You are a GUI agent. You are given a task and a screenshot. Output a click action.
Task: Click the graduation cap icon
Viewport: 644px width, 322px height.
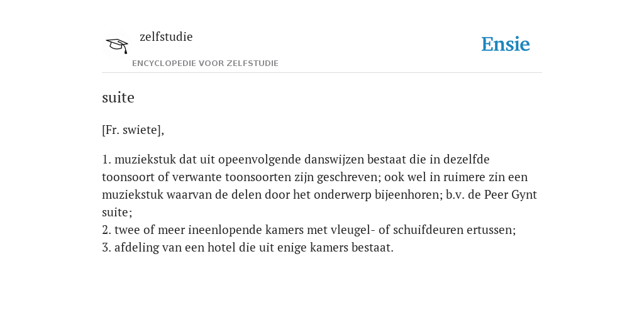click(x=117, y=45)
